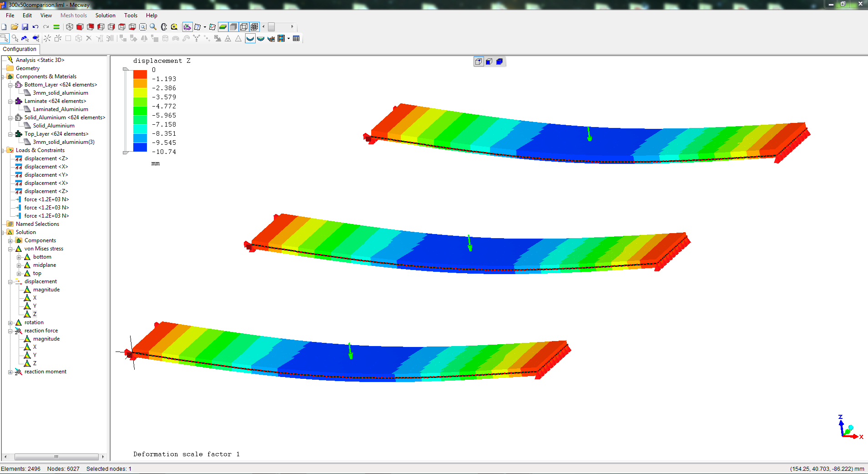Viewport: 868px width, 474px height.
Task: Undo the last action
Action: click(35, 27)
